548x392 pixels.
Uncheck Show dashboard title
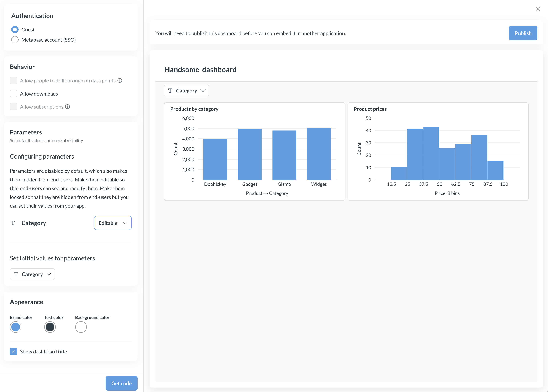13,351
